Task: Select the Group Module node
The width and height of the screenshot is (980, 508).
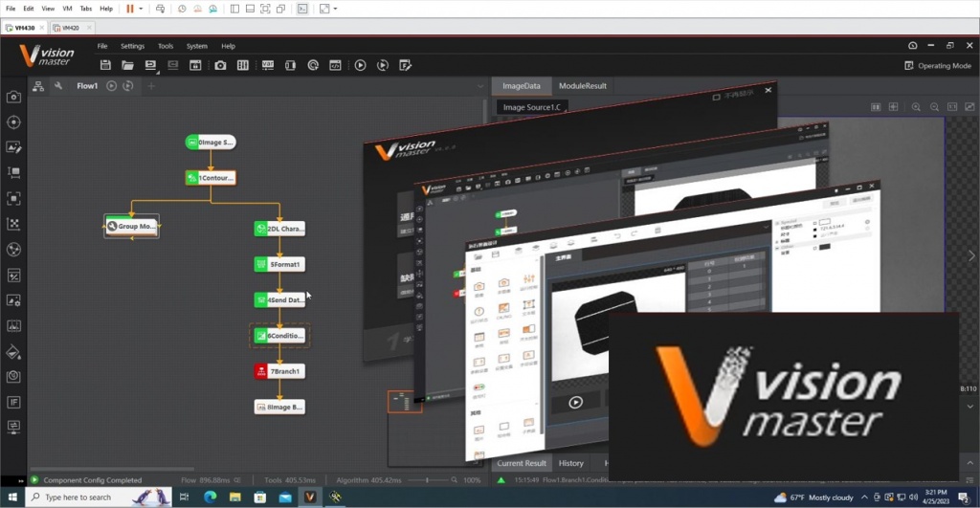Action: tap(131, 226)
